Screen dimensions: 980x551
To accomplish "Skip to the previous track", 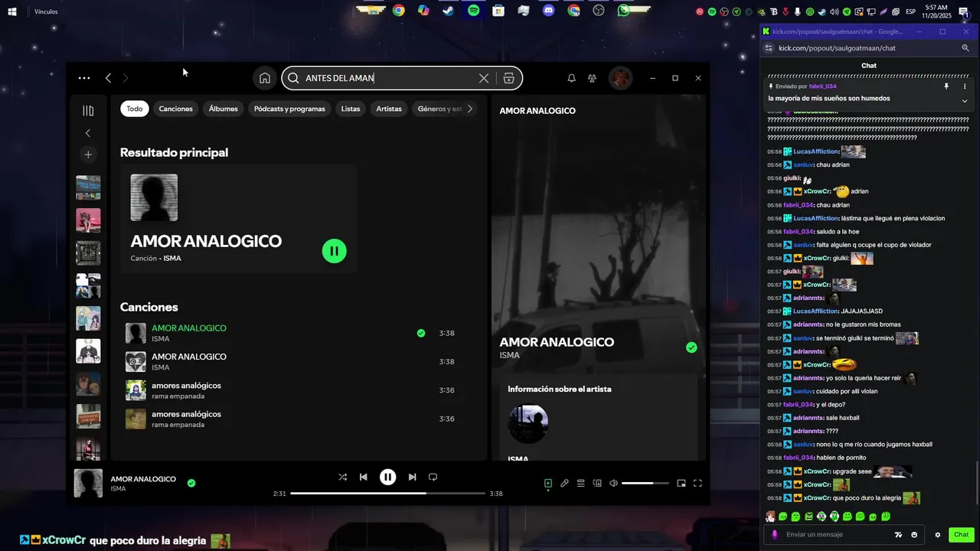I will [x=364, y=477].
